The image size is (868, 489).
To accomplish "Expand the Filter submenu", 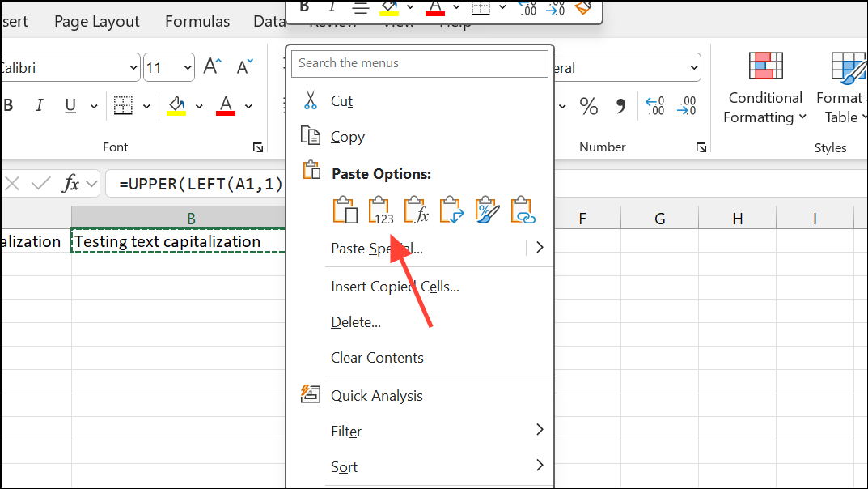I will (540, 431).
